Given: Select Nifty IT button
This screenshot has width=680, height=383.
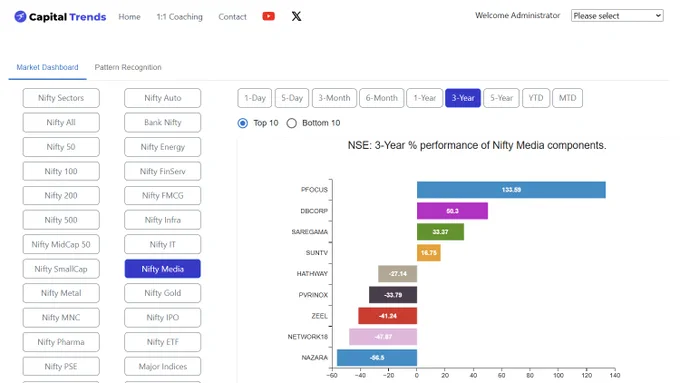Looking at the screenshot, I should (x=163, y=244).
